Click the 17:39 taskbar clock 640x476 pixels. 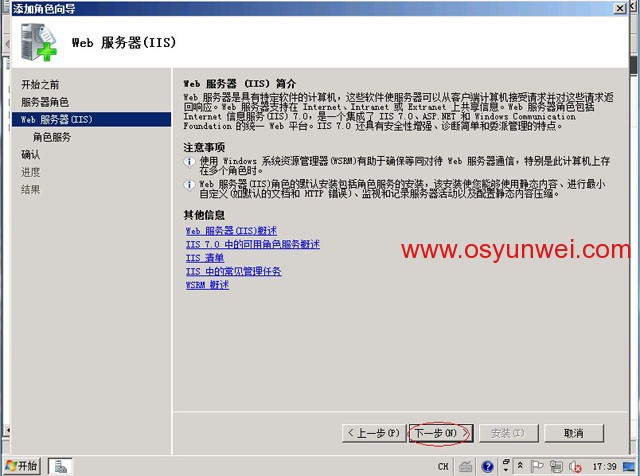(x=604, y=466)
